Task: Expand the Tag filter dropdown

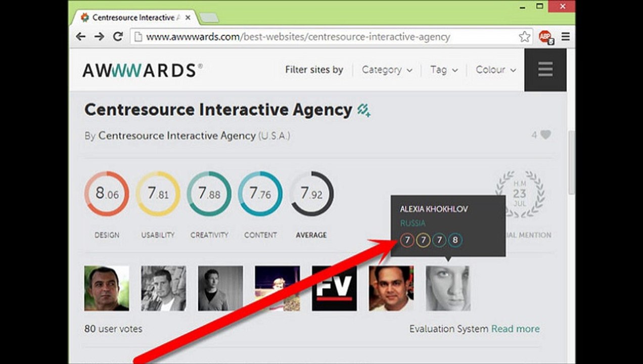Action: [444, 70]
